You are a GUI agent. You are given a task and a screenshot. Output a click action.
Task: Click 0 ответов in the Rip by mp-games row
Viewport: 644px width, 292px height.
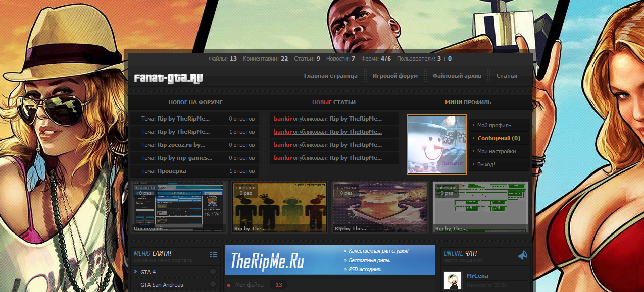coord(242,158)
